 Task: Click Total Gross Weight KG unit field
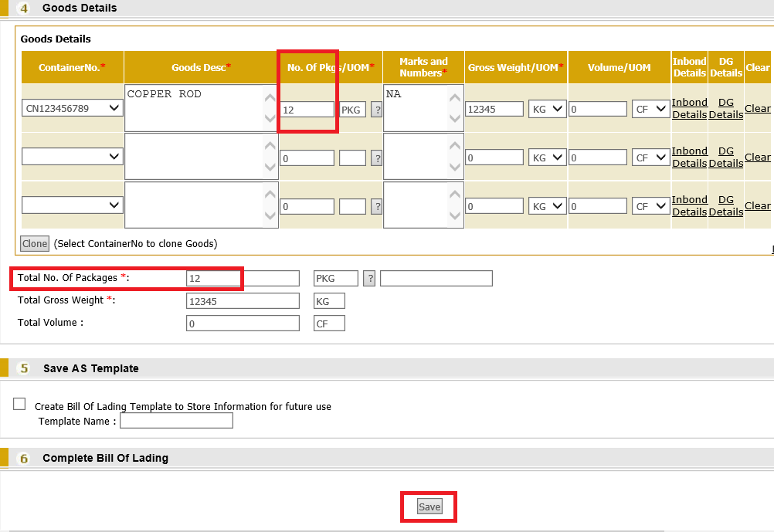pos(329,301)
